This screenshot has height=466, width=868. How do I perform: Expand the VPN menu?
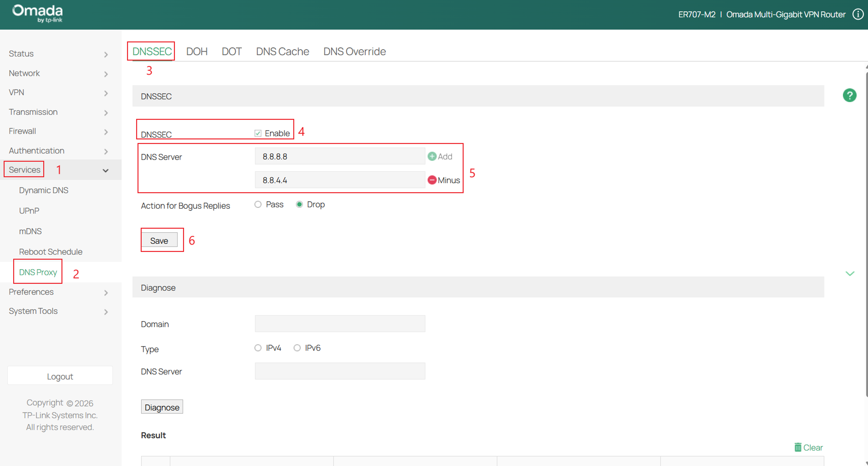point(61,92)
